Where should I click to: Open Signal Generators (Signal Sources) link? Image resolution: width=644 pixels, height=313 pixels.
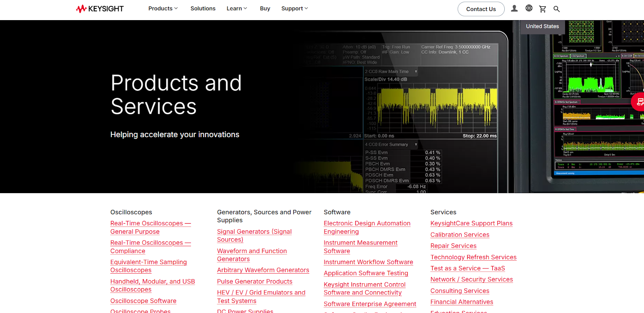click(x=254, y=235)
